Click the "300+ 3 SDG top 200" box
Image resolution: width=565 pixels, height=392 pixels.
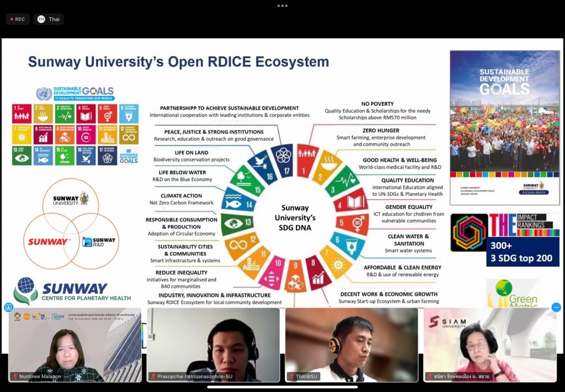[x=523, y=251]
